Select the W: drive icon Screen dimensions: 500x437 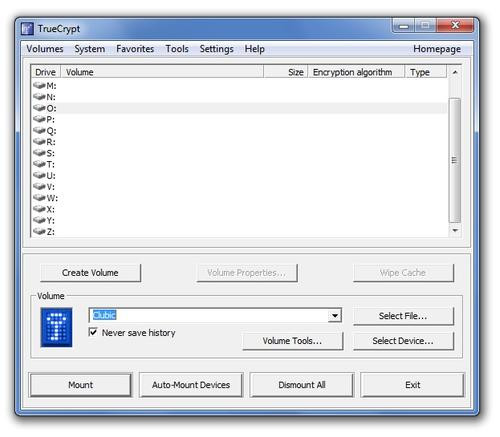point(39,198)
